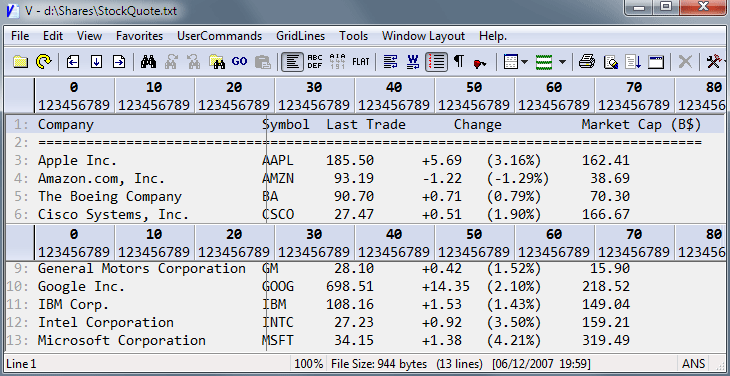Screen dimensions: 730x376
Task: Click 'File Size: 944 bytes' status text
Action: pyautogui.click(x=379, y=363)
